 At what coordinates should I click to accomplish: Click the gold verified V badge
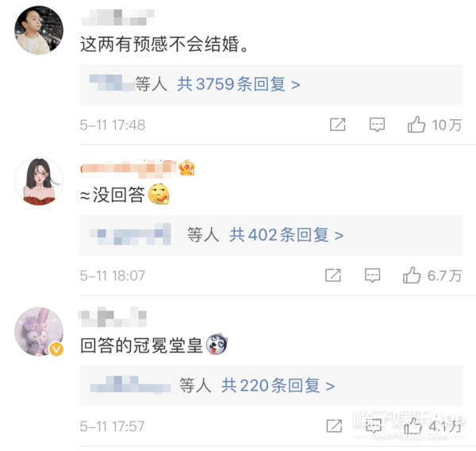point(56,349)
